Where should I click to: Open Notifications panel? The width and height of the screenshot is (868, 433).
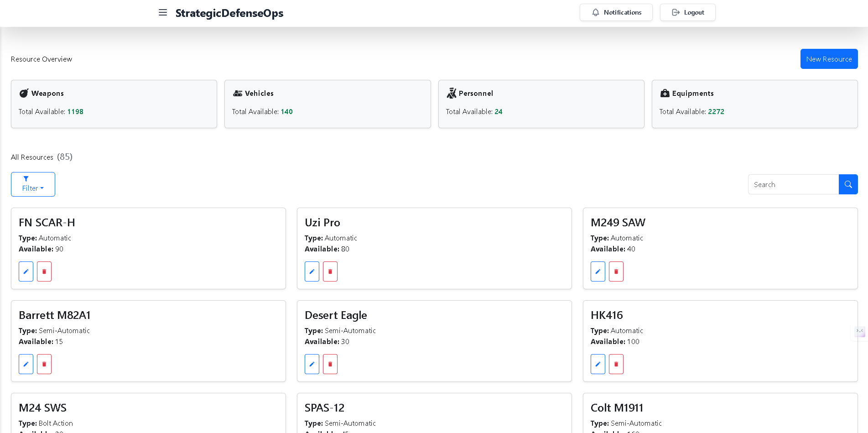616,12
